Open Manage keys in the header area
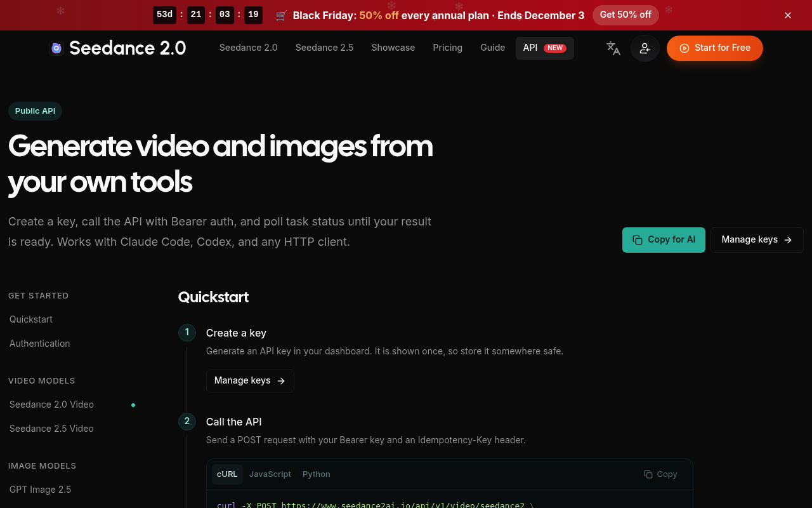Viewport: 812px width, 508px height. (x=757, y=240)
